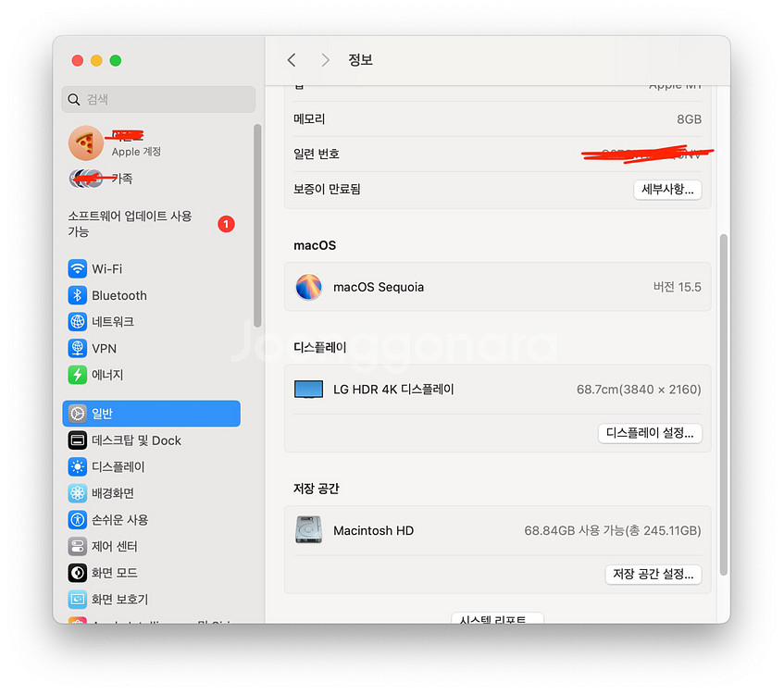The height and width of the screenshot is (694, 784).
Task: Select the 배경화면 label in sidebar
Action: (113, 493)
